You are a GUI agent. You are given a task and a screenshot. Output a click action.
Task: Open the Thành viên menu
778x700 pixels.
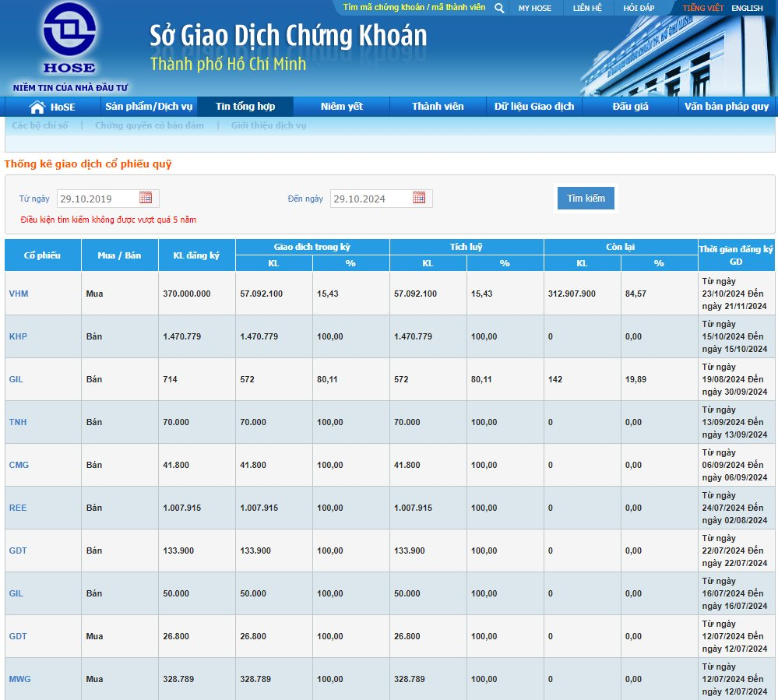[438, 106]
